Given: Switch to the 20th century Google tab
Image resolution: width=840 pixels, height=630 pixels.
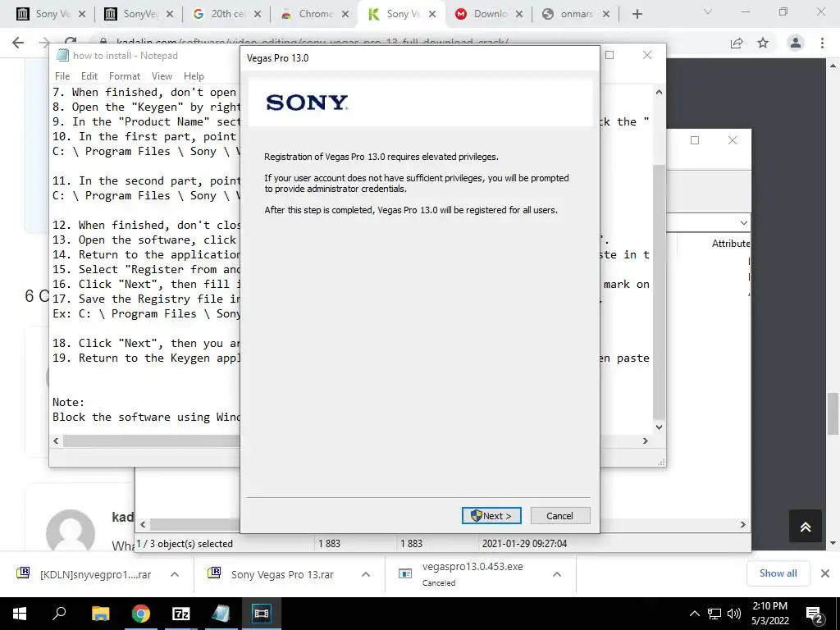Looking at the screenshot, I should click(228, 14).
